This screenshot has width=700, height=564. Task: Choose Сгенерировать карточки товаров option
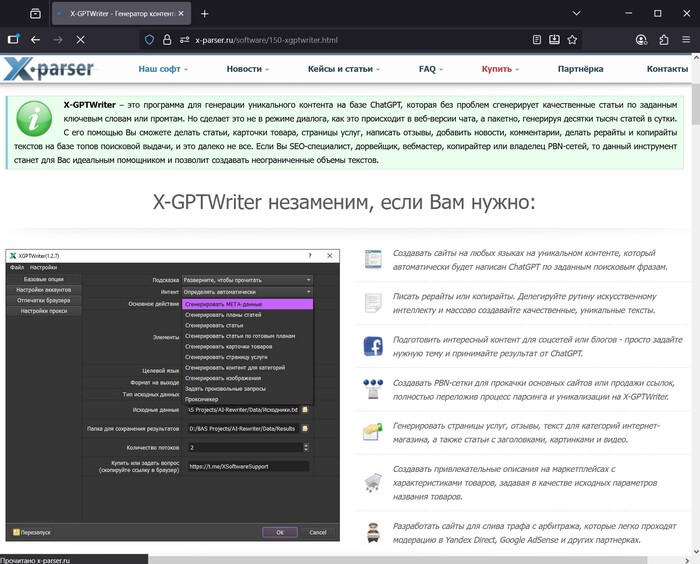click(x=247, y=347)
